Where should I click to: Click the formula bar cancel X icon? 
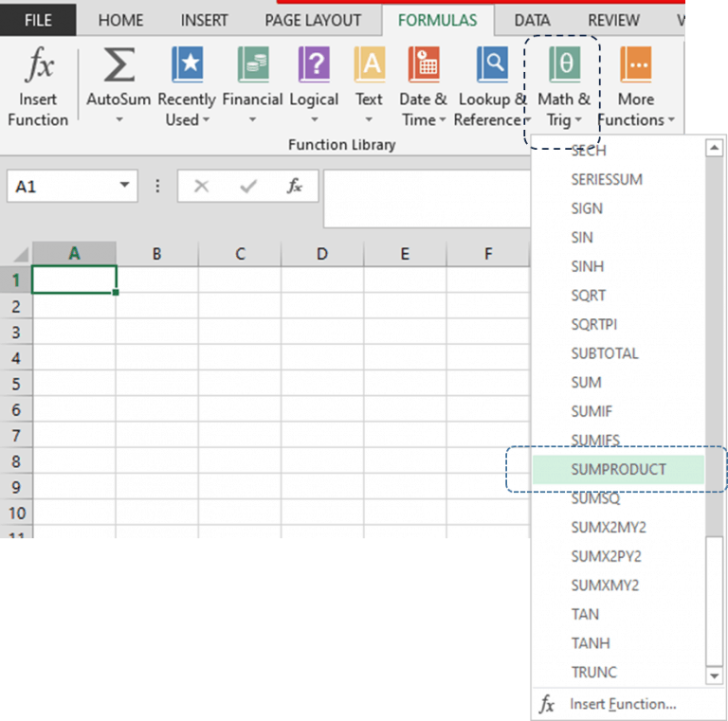click(202, 186)
